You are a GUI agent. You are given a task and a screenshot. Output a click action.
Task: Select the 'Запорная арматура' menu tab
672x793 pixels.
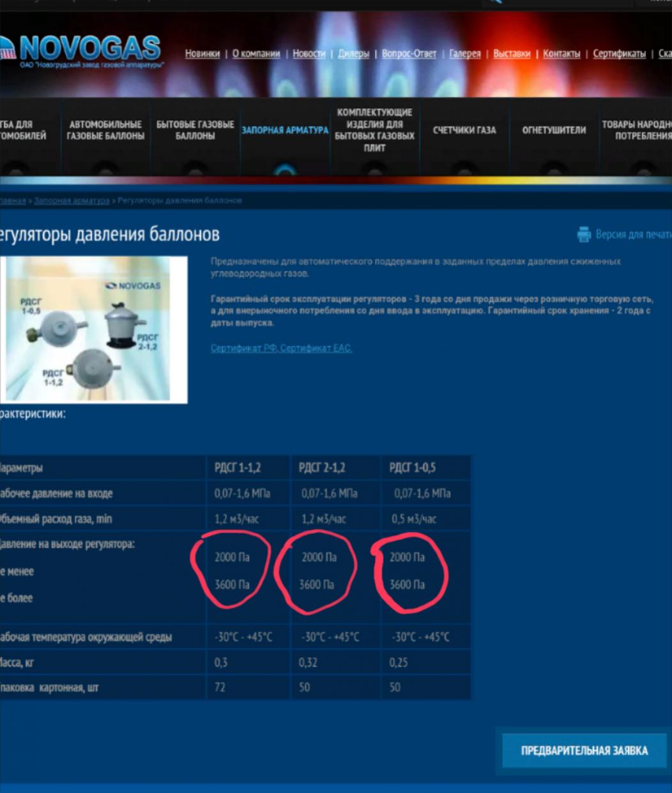[285, 130]
